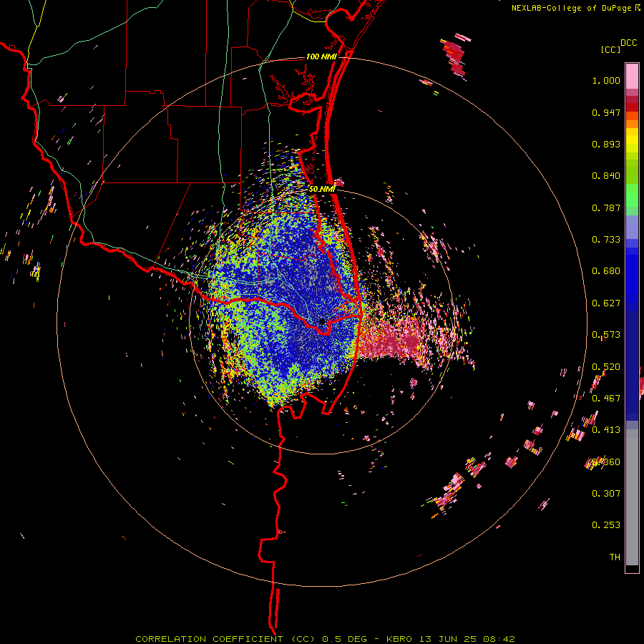Click the 13 JUN 25 date in caption

point(448,639)
